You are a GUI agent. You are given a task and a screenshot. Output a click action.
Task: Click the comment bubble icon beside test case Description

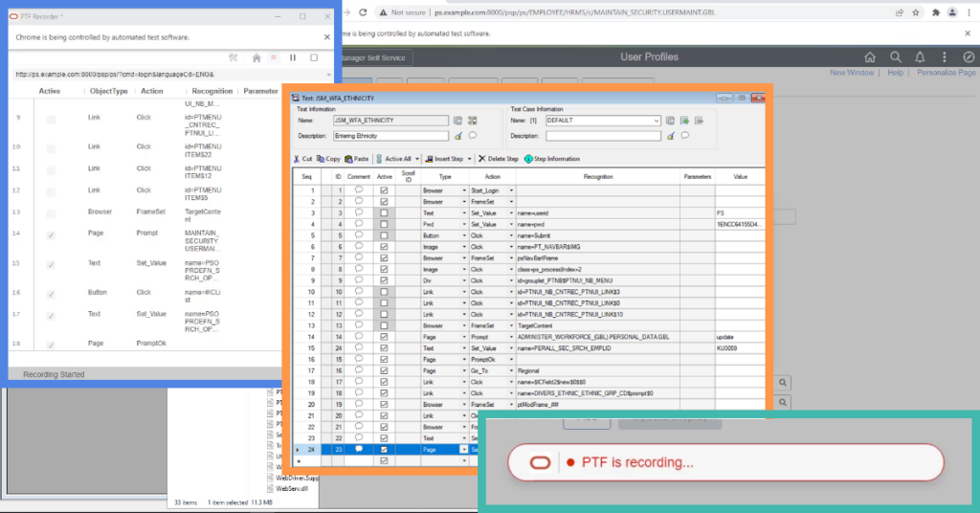click(685, 135)
